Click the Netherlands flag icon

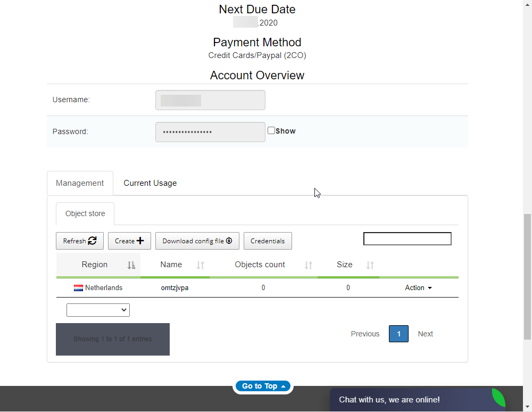click(78, 288)
